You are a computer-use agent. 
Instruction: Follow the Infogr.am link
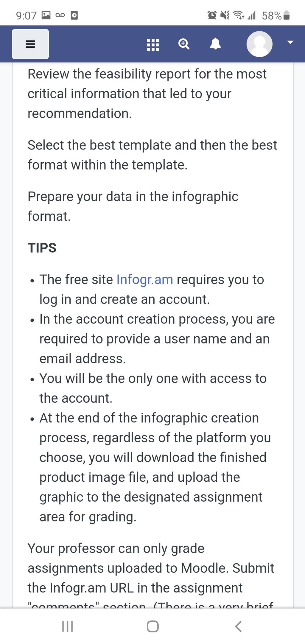(x=145, y=280)
